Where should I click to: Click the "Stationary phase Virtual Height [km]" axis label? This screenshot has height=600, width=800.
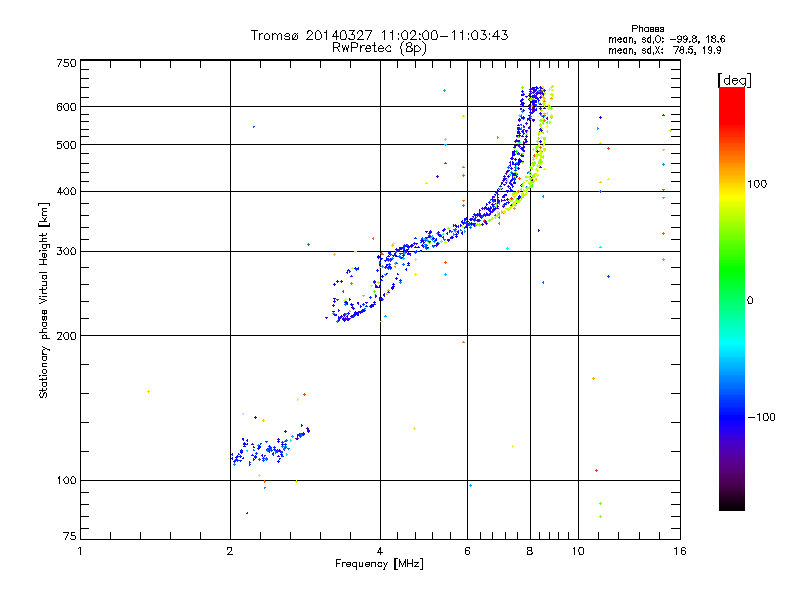(x=44, y=300)
